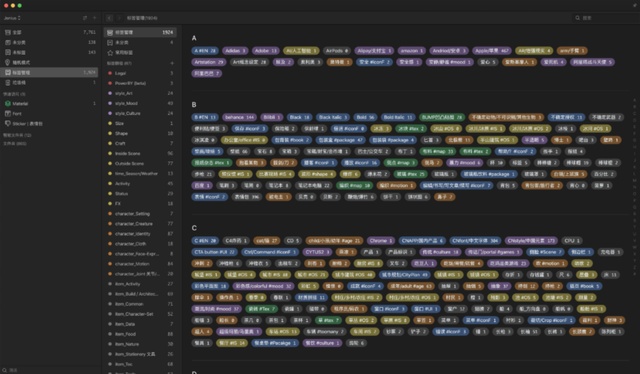
Task: Click the star icon for favorite tags
Action: [110, 53]
